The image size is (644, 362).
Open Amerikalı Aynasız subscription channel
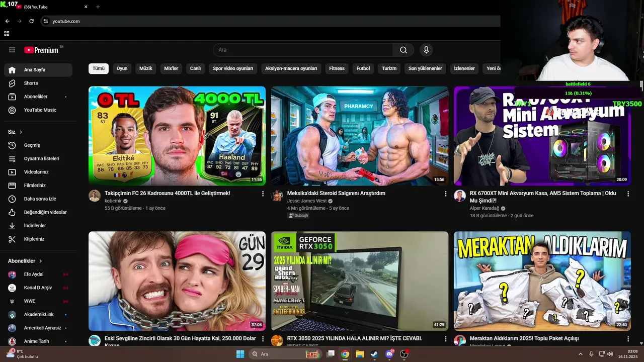38,328
